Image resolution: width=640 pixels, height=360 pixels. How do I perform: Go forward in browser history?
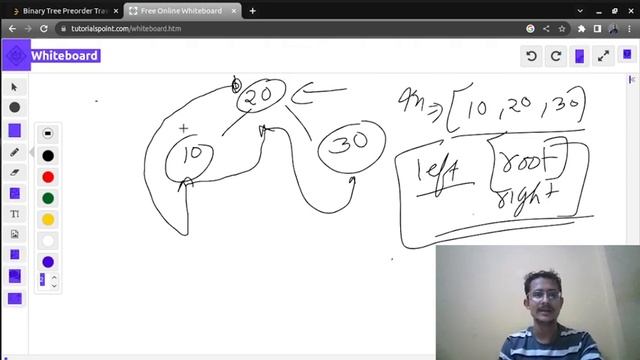coord(28,29)
